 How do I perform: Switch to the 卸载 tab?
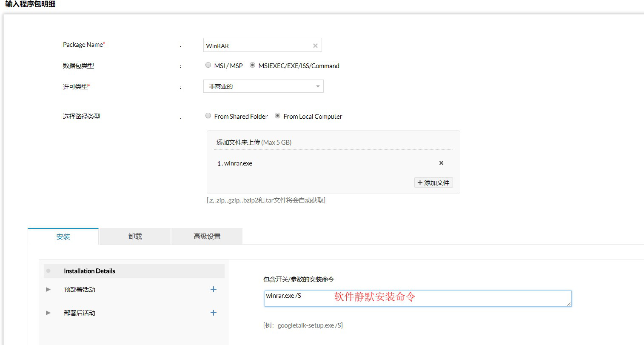135,236
